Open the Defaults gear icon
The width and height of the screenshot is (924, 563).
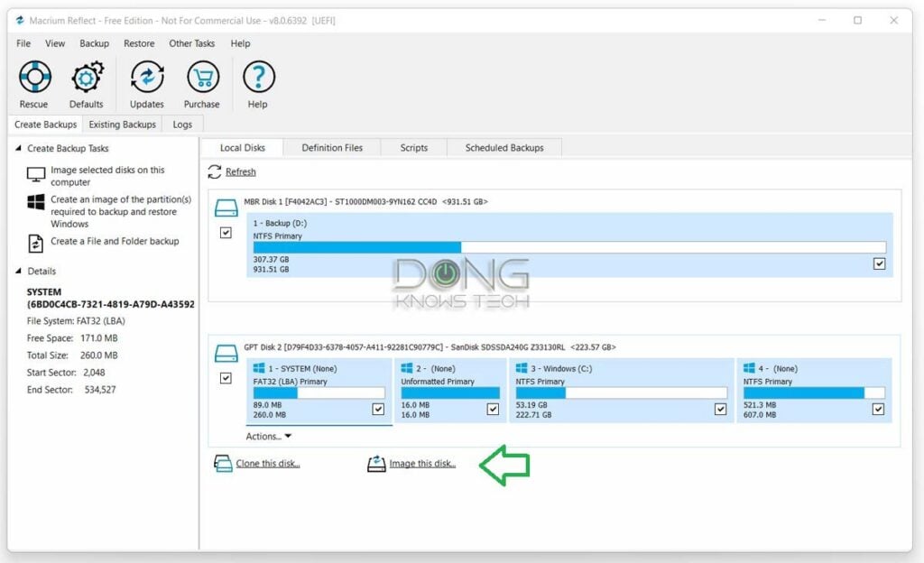[x=87, y=78]
